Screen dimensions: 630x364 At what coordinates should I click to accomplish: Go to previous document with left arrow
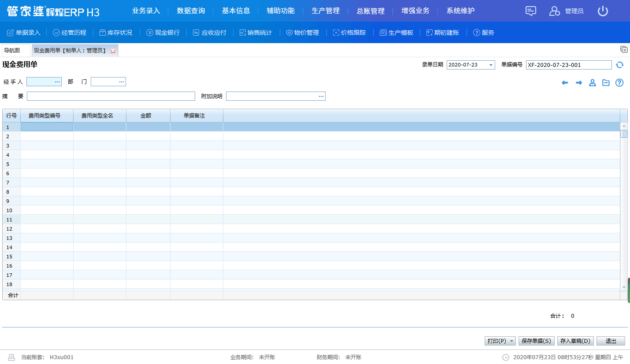[x=565, y=83]
